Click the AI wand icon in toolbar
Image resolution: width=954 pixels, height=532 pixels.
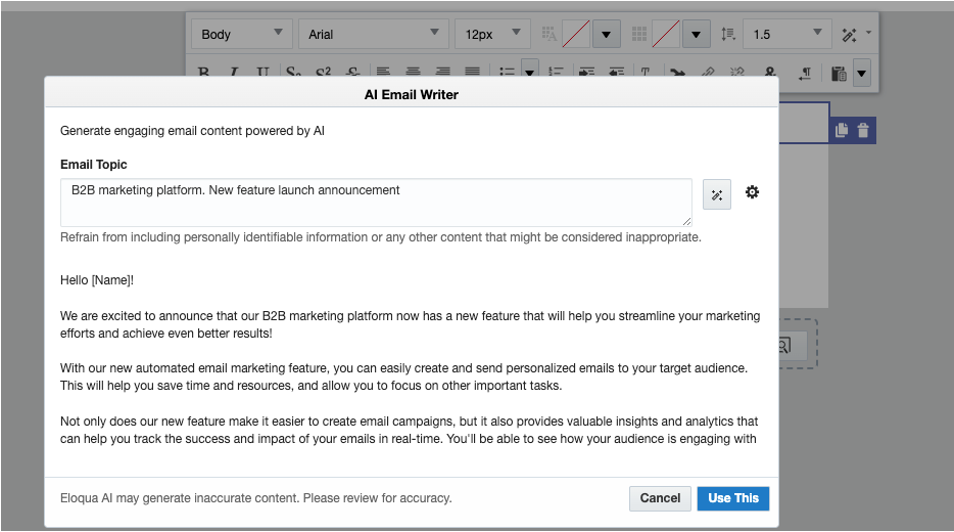tap(849, 35)
